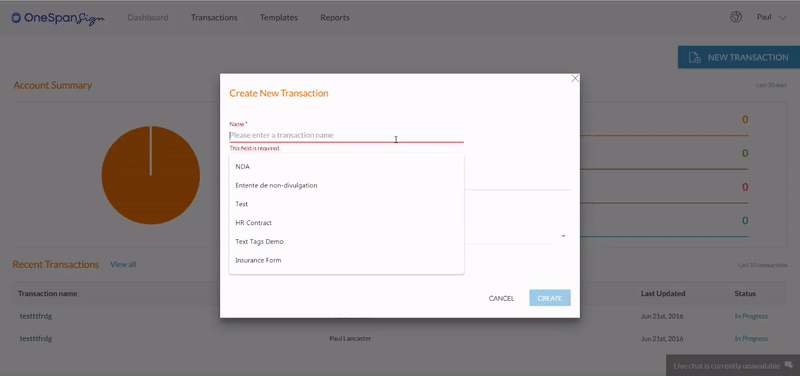The image size is (800, 376).
Task: Click the Transaction name column header
Action: pos(47,293)
